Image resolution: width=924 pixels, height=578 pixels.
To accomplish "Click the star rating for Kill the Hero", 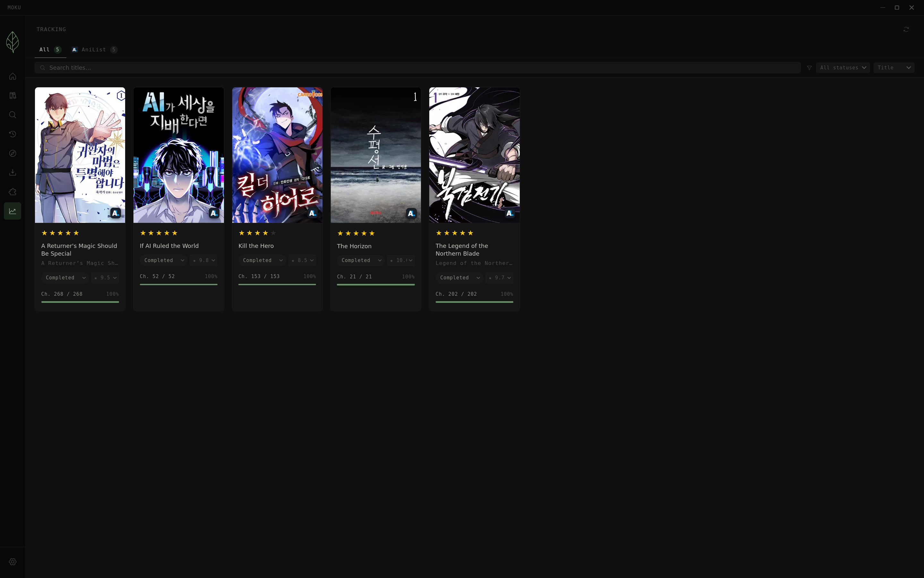I will (x=257, y=233).
